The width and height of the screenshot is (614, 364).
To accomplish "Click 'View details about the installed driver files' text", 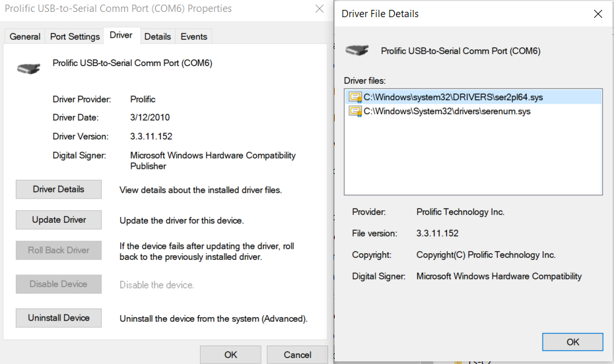I will [x=201, y=190].
